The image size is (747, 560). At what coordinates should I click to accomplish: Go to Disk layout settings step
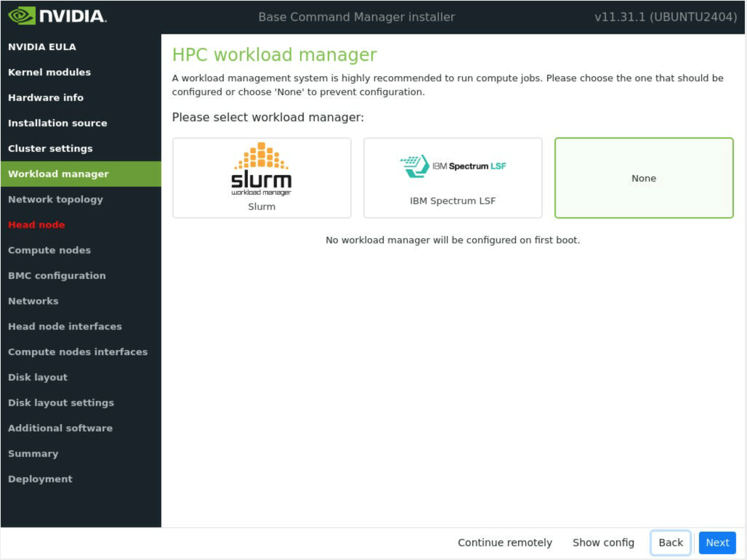tap(61, 403)
